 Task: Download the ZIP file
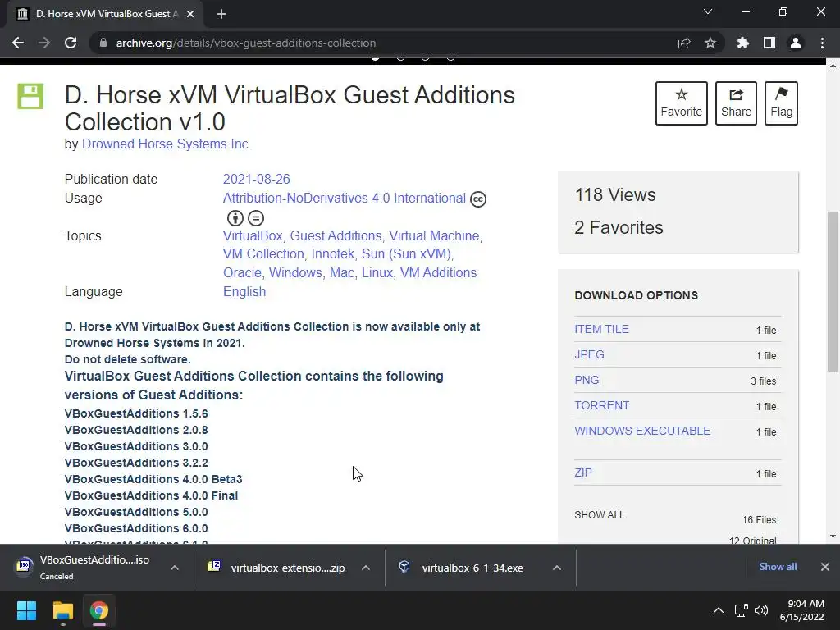[x=583, y=472]
